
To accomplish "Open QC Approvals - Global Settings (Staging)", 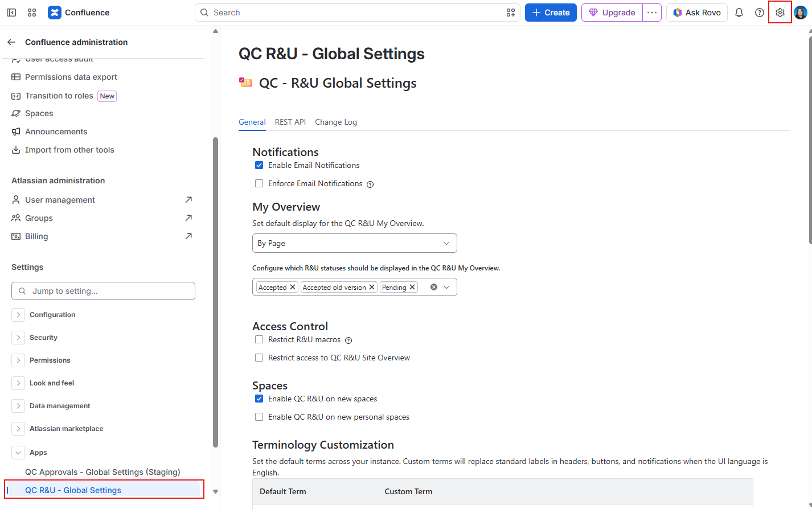I will pyautogui.click(x=102, y=472).
